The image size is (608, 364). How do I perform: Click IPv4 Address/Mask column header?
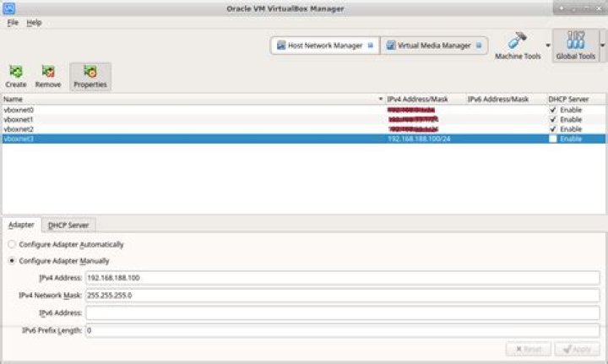click(x=418, y=100)
